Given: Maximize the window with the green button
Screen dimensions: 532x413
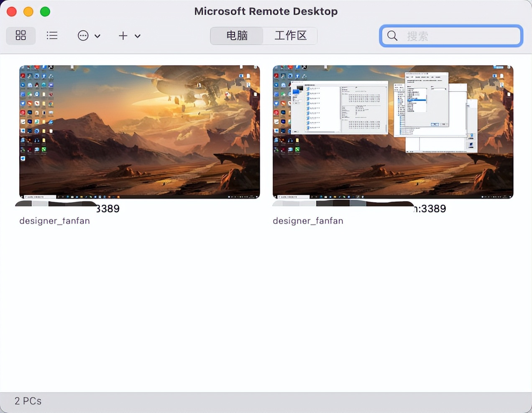Looking at the screenshot, I should 45,12.
